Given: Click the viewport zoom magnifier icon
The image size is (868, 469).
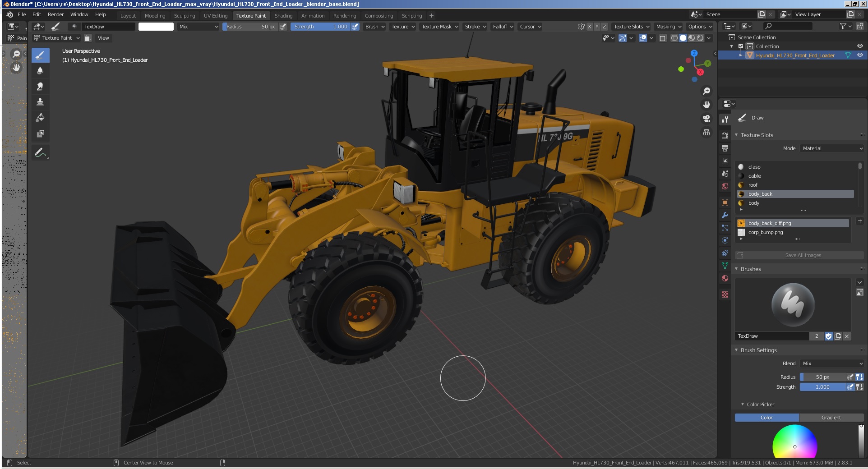Looking at the screenshot, I should pos(706,91).
